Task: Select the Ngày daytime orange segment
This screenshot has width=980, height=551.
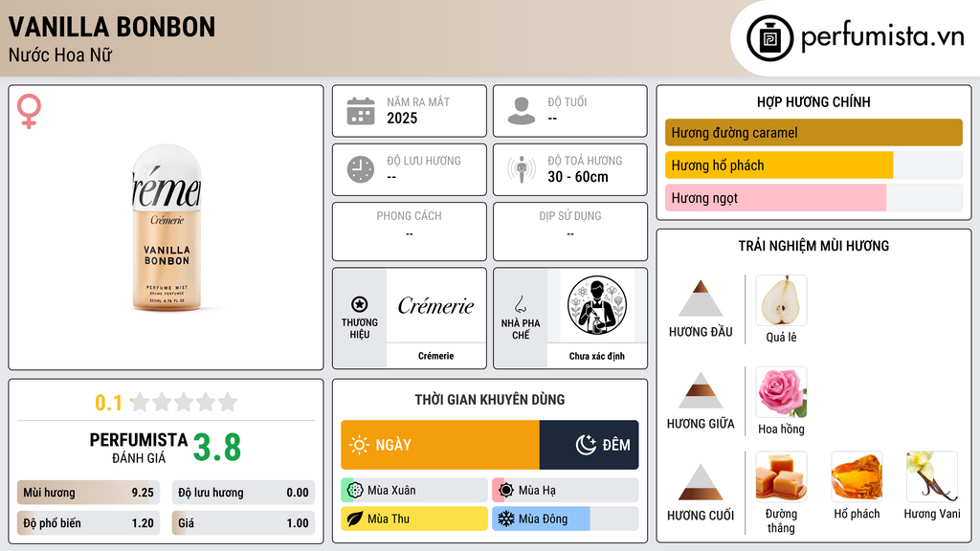Action: [x=440, y=445]
